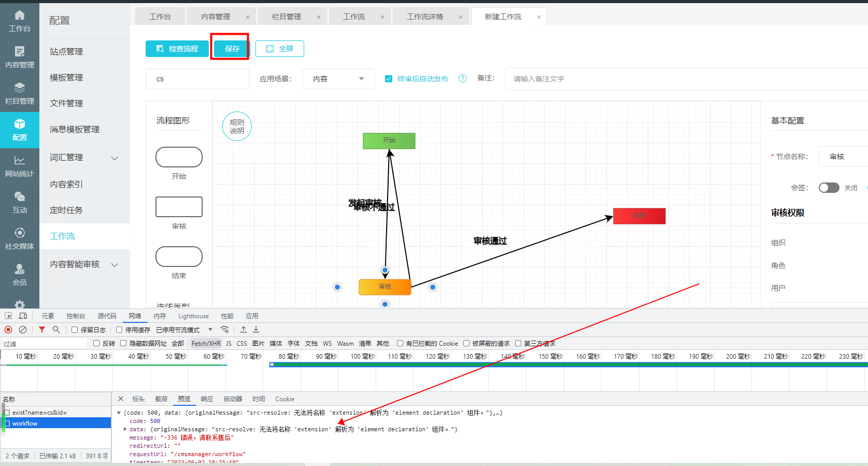868x466 pixels.
Task: Enable the 保留日志 checkbox
Action: (x=75, y=330)
